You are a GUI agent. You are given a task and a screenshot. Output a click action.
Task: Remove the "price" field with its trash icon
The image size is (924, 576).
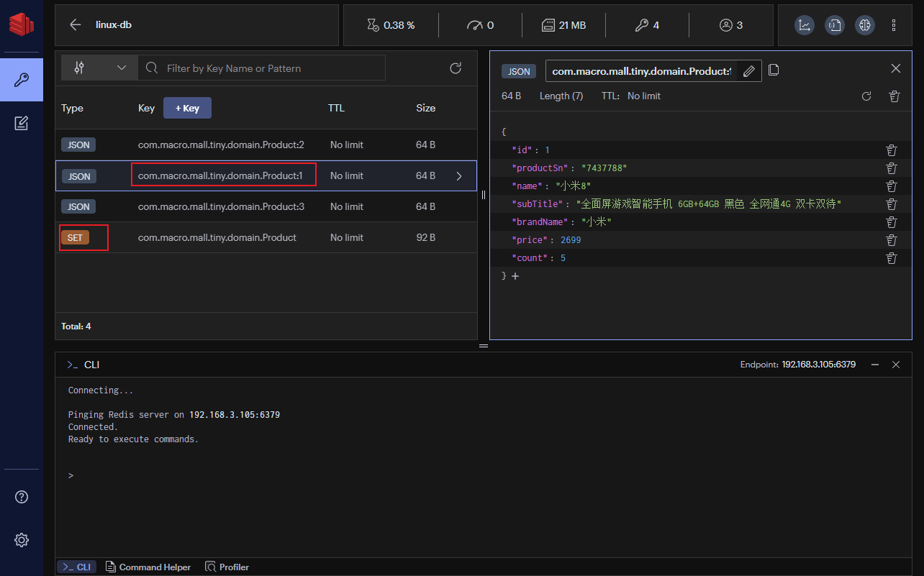pos(892,240)
